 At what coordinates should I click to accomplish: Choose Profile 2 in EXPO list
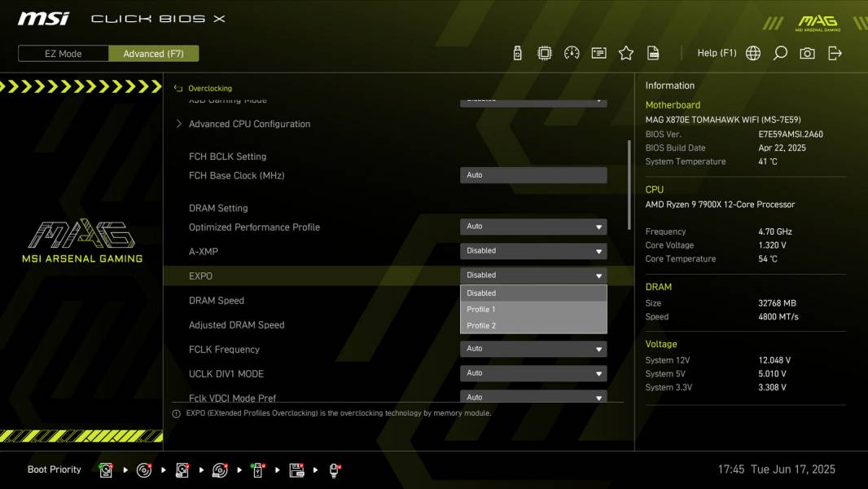533,325
